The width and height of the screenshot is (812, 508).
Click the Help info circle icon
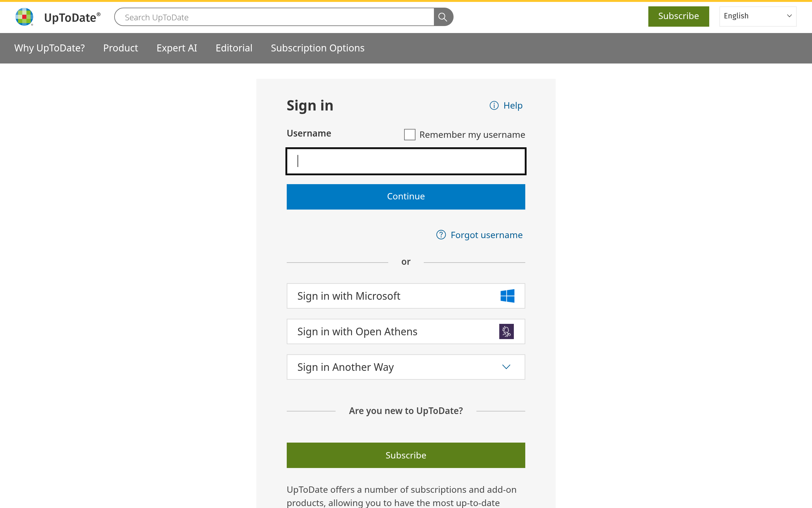pos(494,105)
